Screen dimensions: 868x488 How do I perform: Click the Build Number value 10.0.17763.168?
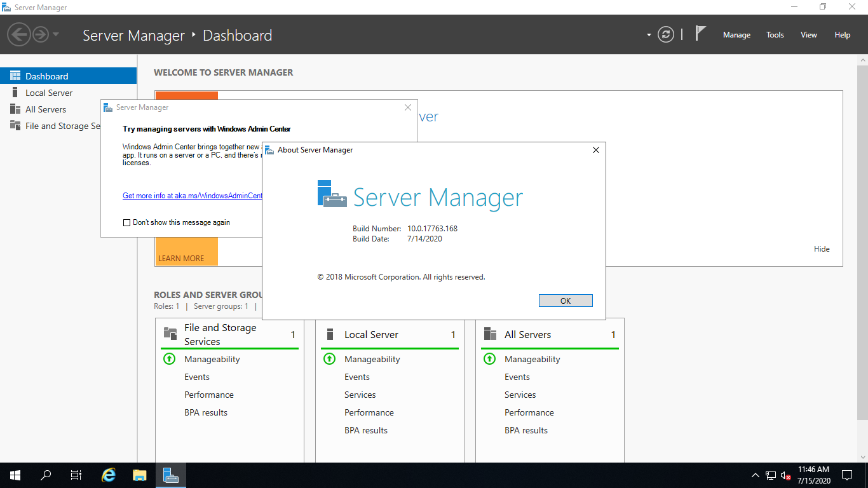432,228
